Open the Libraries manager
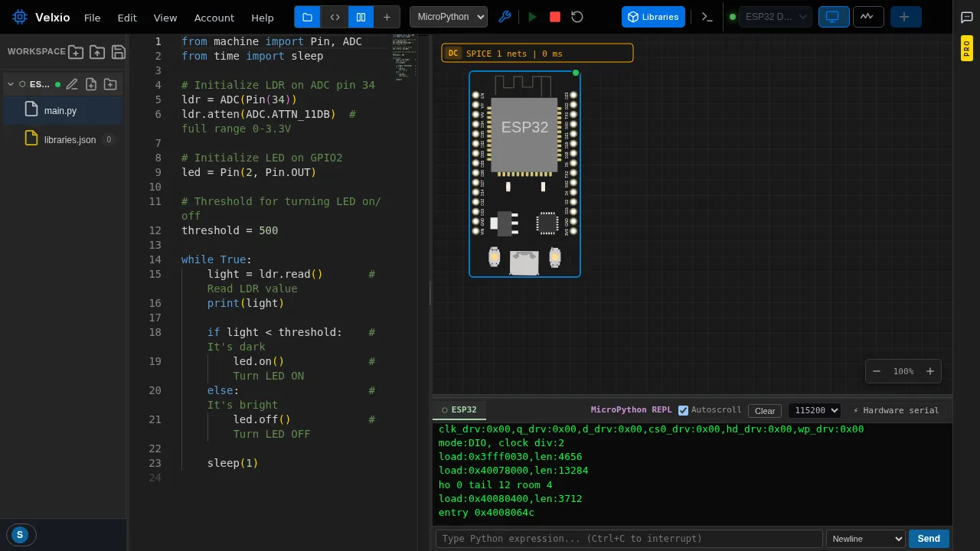 (653, 17)
